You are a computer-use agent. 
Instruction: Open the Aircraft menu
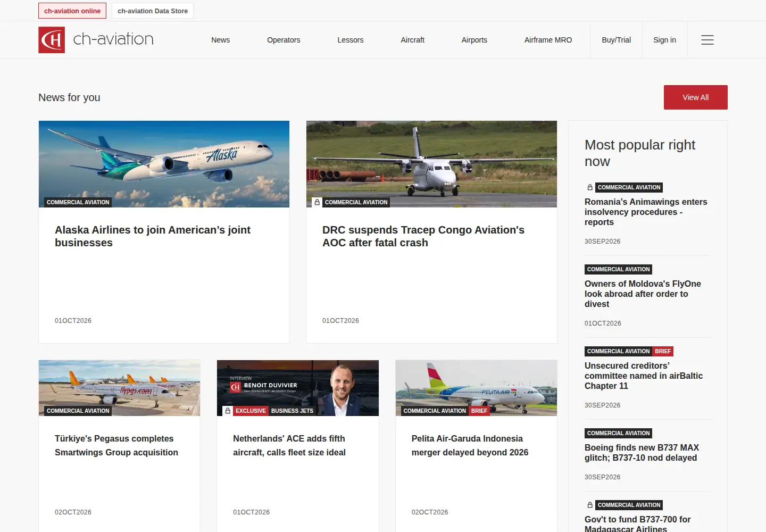coord(413,40)
